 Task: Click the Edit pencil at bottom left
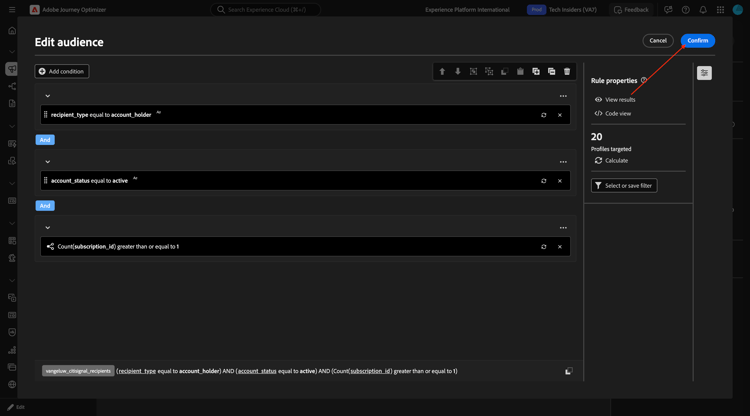click(x=16, y=407)
